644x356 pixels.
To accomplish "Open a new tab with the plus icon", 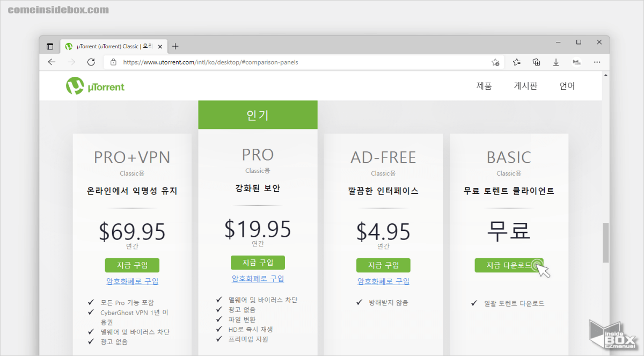I will (x=175, y=46).
